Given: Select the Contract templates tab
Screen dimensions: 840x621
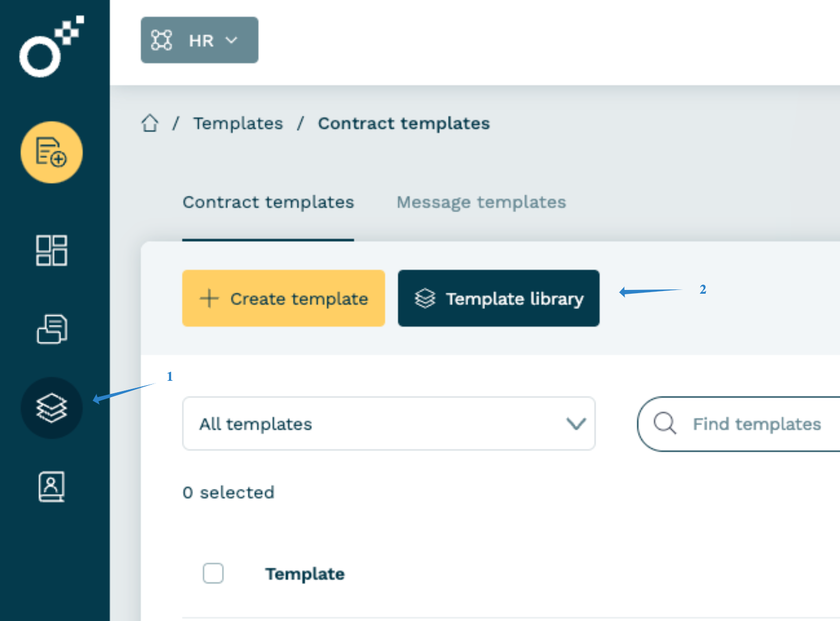Looking at the screenshot, I should (268, 202).
